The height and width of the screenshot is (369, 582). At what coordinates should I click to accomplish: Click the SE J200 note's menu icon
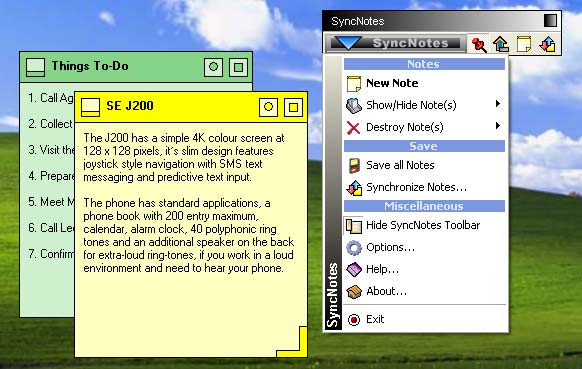click(90, 107)
